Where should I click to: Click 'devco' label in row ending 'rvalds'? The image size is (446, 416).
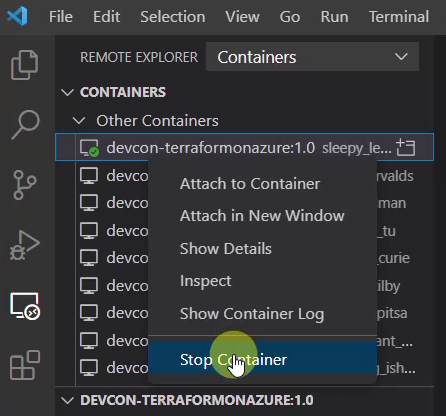127,176
